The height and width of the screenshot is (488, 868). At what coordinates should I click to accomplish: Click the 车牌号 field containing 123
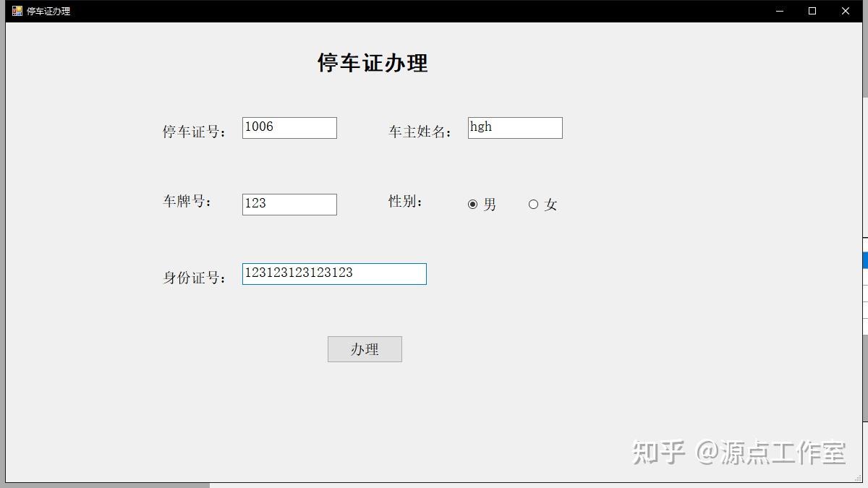pyautogui.click(x=289, y=205)
